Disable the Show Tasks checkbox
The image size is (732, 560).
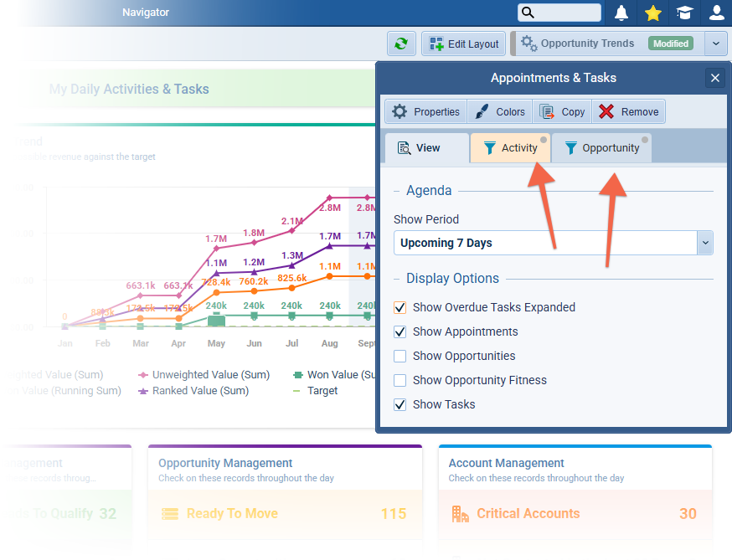400,404
